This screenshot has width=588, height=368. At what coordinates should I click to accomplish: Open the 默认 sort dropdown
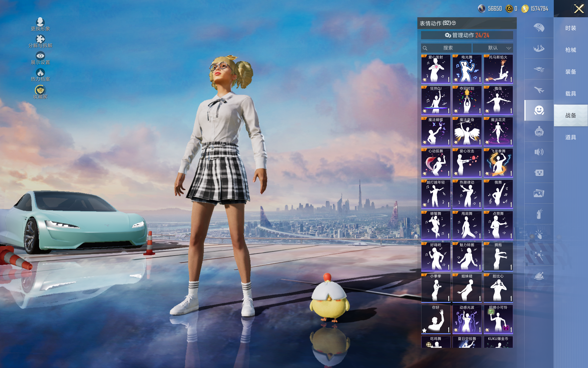click(x=493, y=48)
